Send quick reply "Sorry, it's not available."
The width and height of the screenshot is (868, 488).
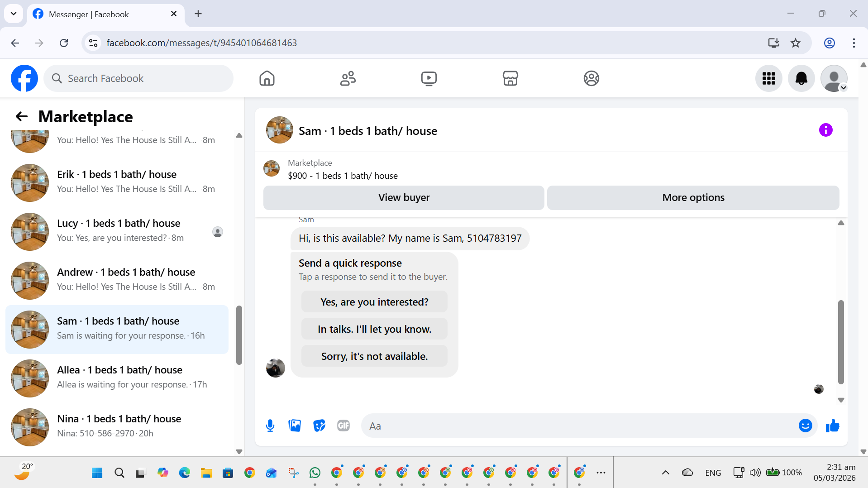374,356
